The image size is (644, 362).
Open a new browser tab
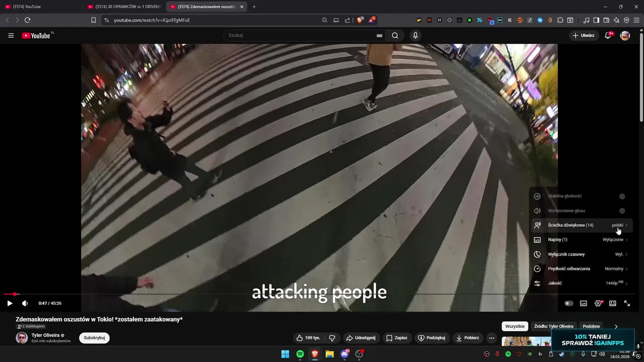tap(254, 7)
